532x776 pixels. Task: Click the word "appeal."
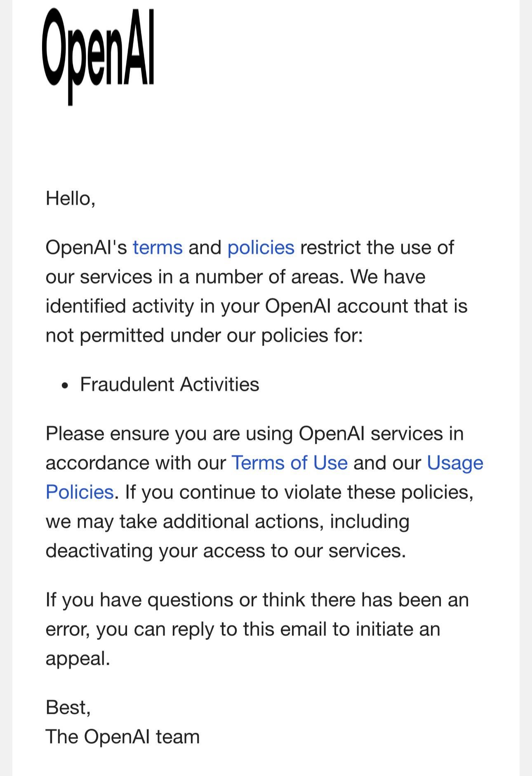(x=78, y=658)
